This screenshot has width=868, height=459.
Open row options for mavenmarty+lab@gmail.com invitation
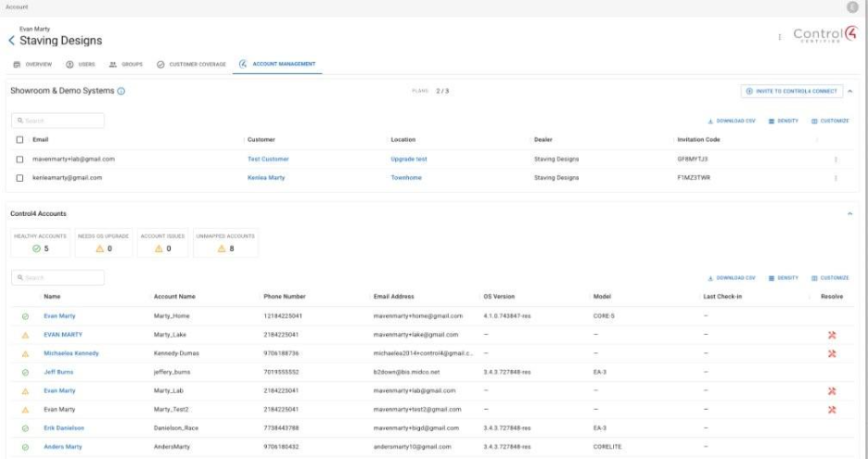[x=836, y=159]
